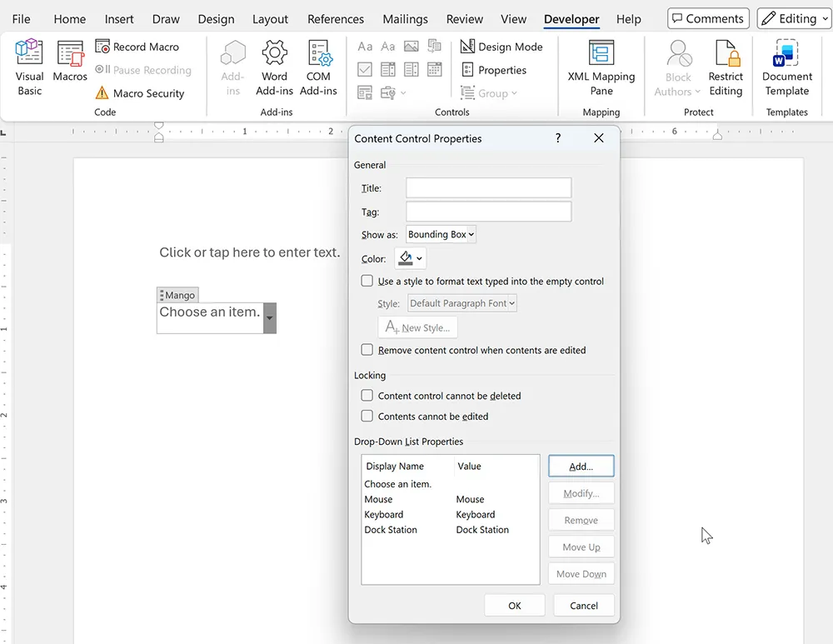Switch to the References ribbon tab
Viewport: 833px width, 644px height.
click(336, 18)
